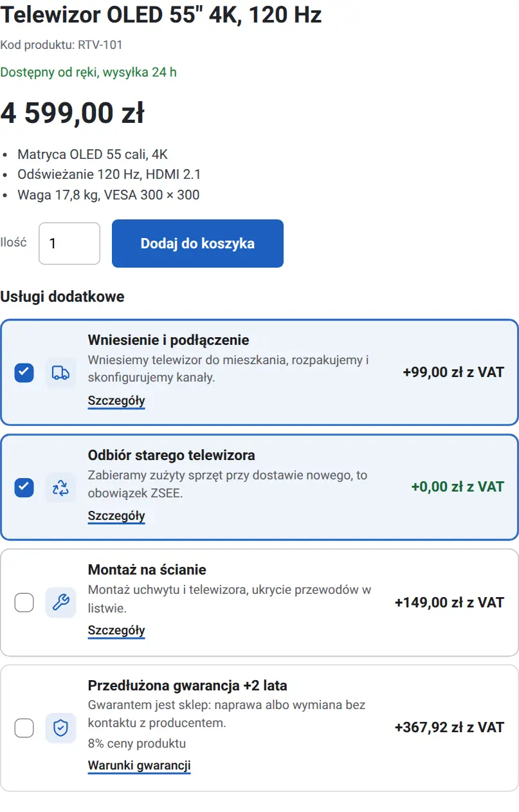Click the wrench icon for wall mounting

pos(60,602)
